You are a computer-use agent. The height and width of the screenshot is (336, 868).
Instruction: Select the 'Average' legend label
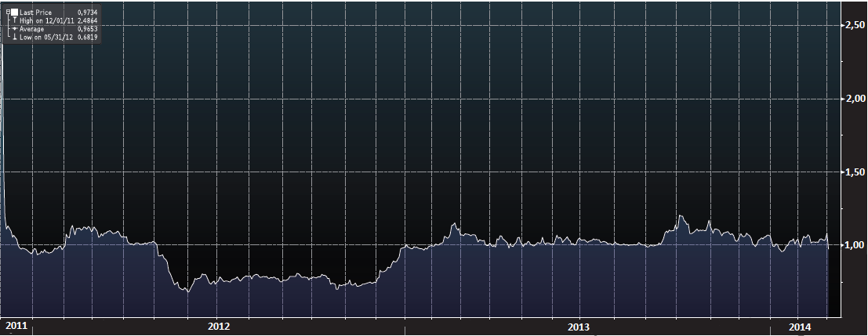point(31,29)
